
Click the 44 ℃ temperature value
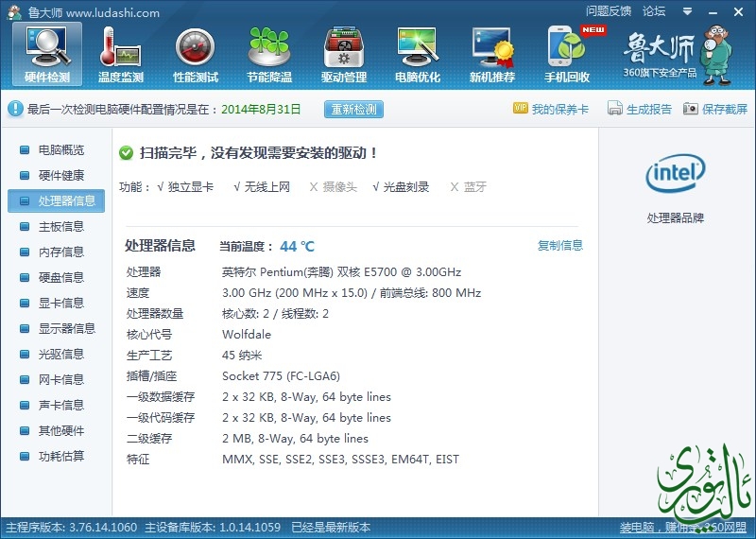coord(297,247)
